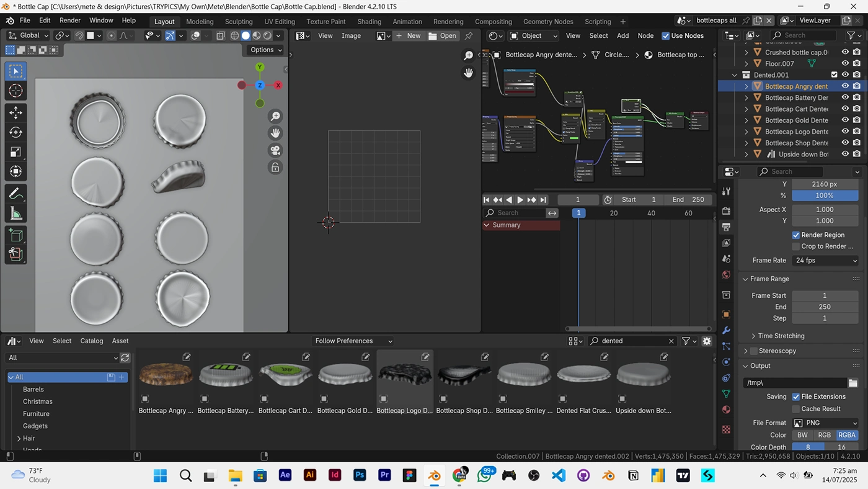
Task: Select the Move tool in viewport toolbar
Action: (16, 112)
